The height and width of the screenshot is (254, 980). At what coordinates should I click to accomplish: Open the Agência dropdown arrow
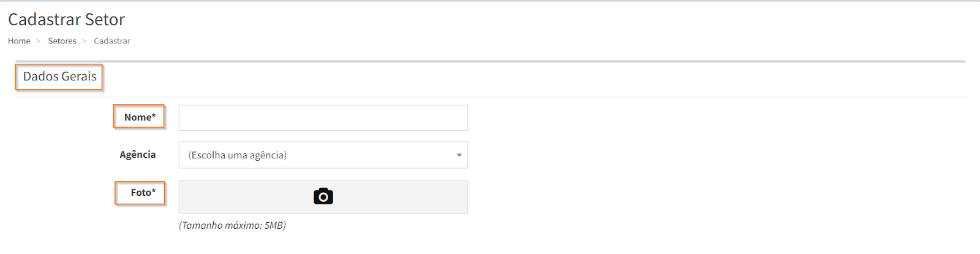click(459, 155)
